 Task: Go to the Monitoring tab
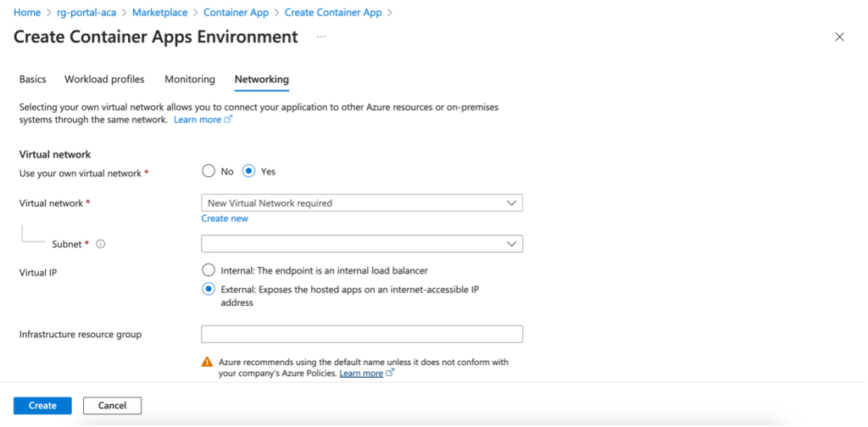[190, 80]
